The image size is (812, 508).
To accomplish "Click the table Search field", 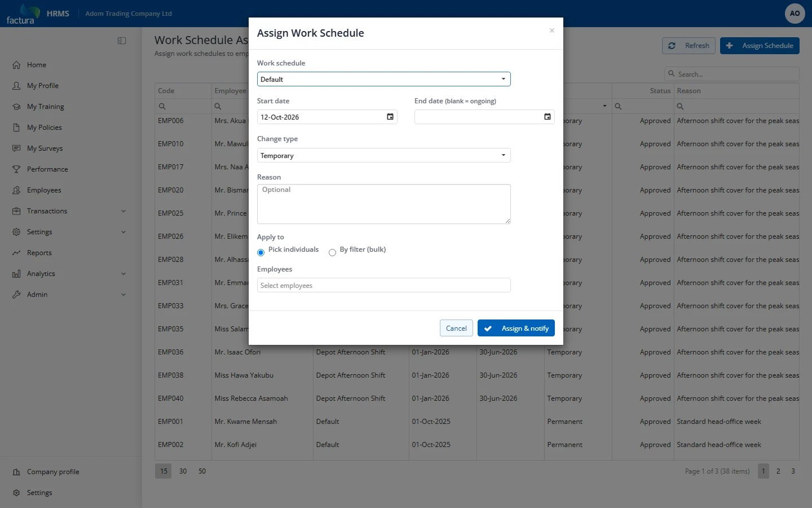I will point(732,74).
